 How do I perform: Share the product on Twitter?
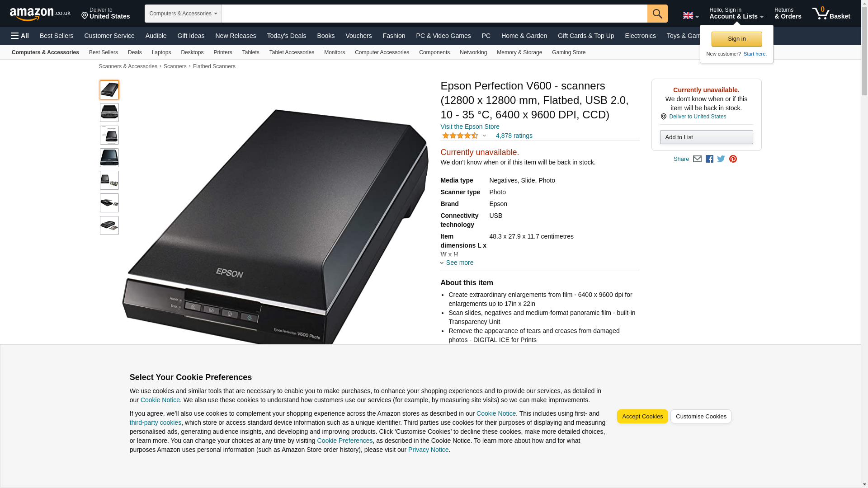tap(721, 159)
